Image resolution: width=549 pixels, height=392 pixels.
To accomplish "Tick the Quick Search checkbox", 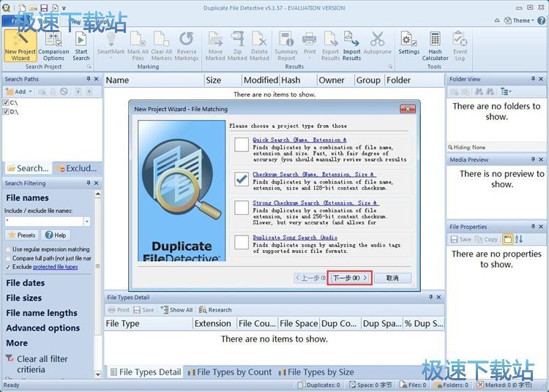I will pyautogui.click(x=242, y=144).
